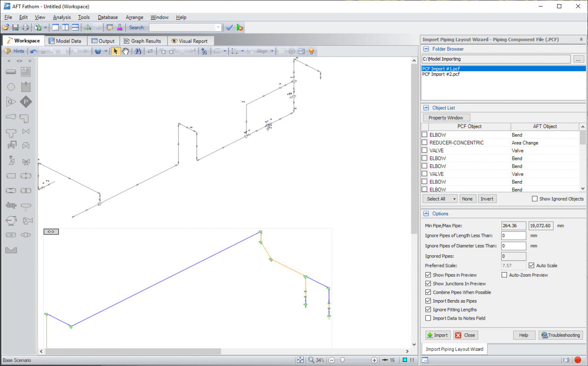Switch to the Graph Results tab
This screenshot has width=588, height=366.
[142, 41]
